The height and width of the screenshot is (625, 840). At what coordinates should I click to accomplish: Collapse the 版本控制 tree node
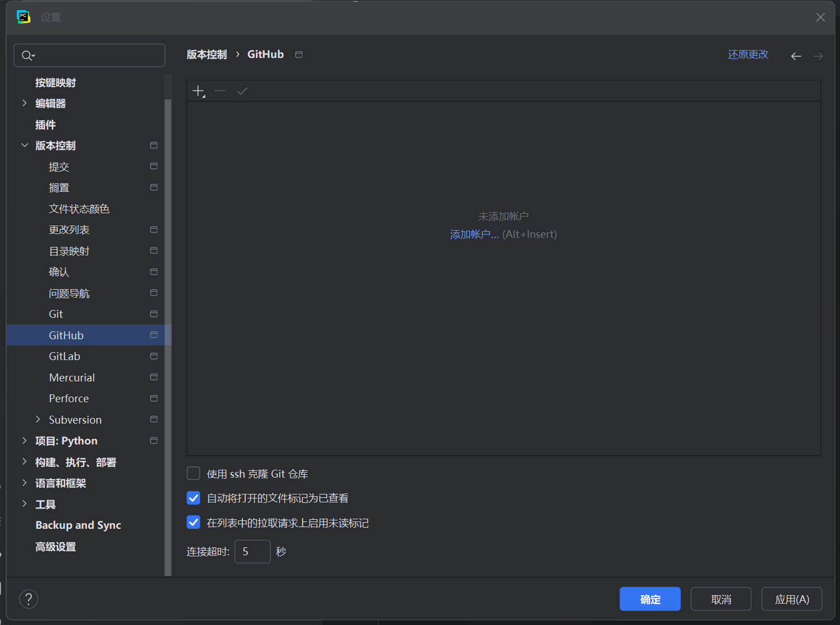[x=24, y=145]
